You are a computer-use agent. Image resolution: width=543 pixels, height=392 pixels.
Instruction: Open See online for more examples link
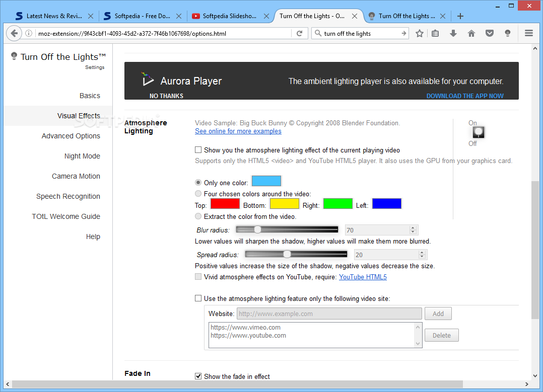pos(238,131)
